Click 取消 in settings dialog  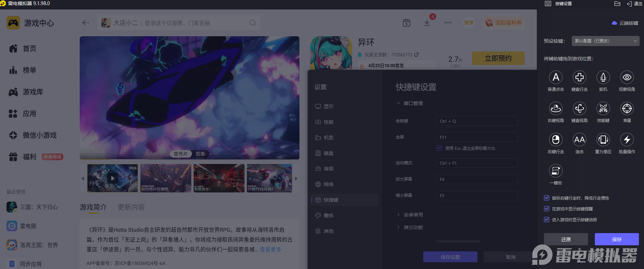510,257
